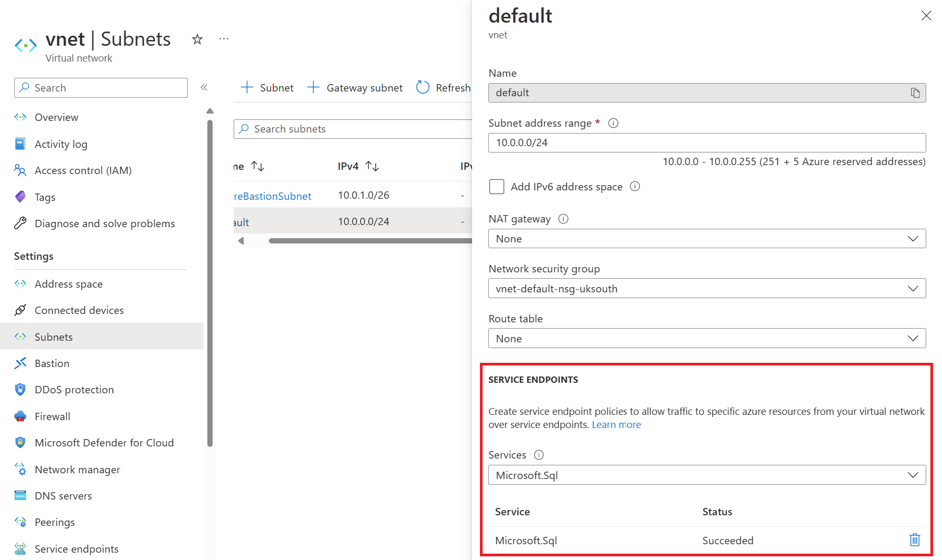Viewport: 942px width, 560px height.
Task: Click the scroll-up arrow of the left menu
Action: pos(210,111)
